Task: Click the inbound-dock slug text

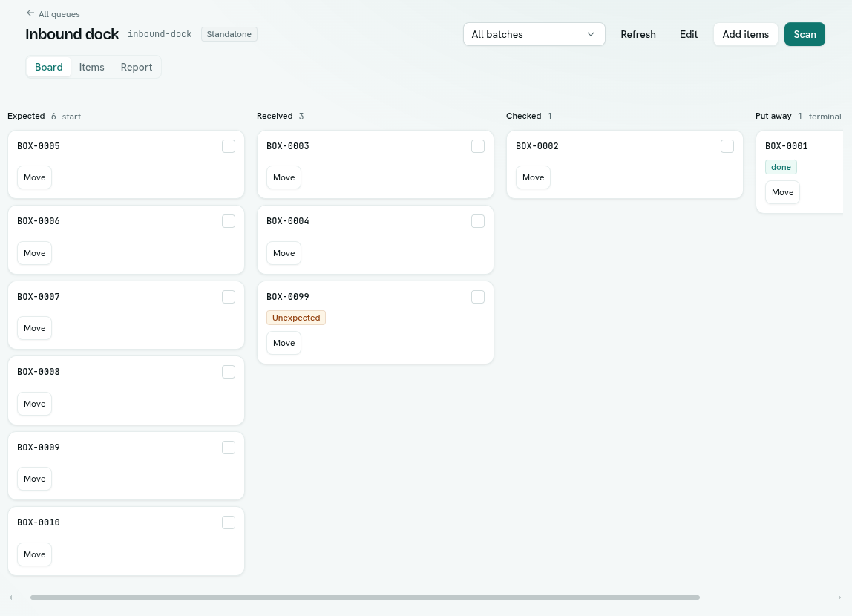Action: (160, 34)
